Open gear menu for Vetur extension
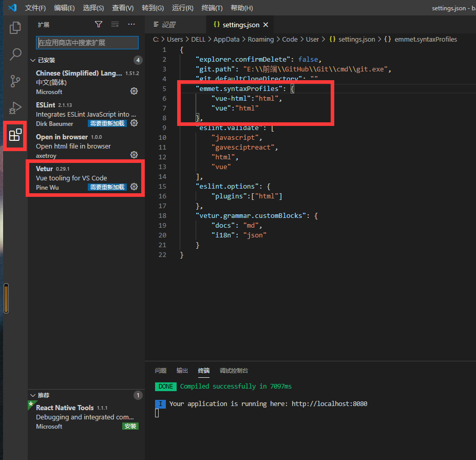Screen dimensions: 476x460 coord(134,187)
